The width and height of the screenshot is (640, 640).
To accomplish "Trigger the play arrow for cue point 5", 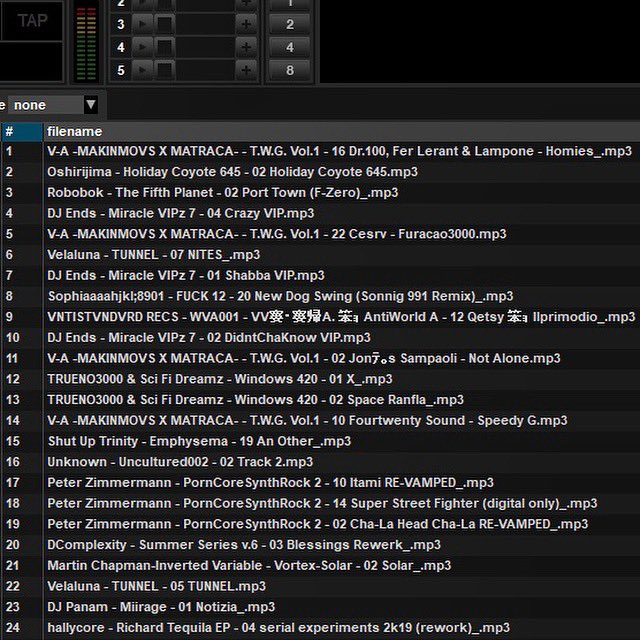I will (x=142, y=70).
